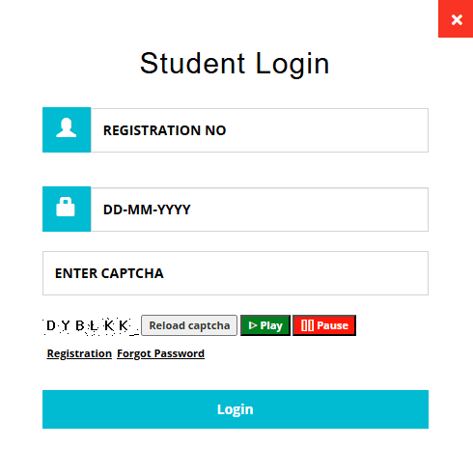The width and height of the screenshot is (473, 476).
Task: Click the DYBLKK captcha image
Action: tap(92, 326)
